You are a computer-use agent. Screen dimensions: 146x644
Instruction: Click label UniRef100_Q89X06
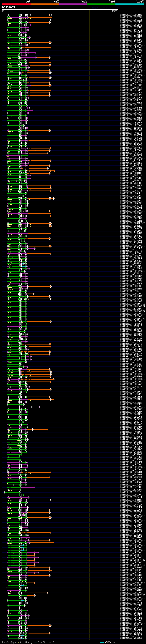click(131, 567)
